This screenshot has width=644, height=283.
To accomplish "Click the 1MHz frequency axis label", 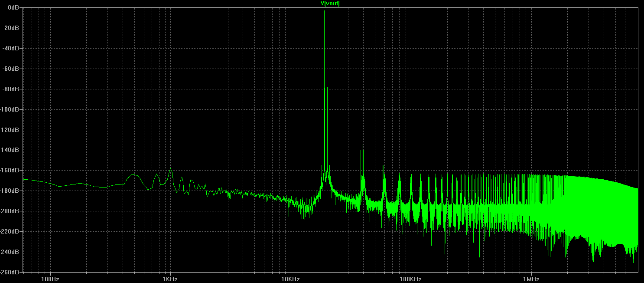I will click(530, 278).
